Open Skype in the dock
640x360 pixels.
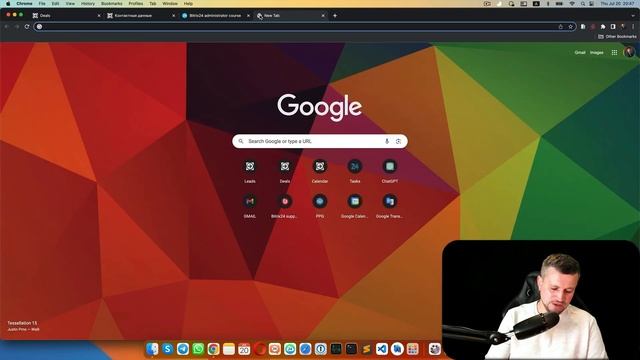pyautogui.click(x=167, y=349)
